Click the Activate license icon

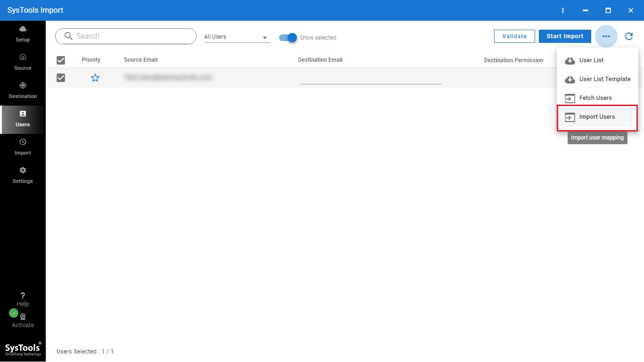23,317
